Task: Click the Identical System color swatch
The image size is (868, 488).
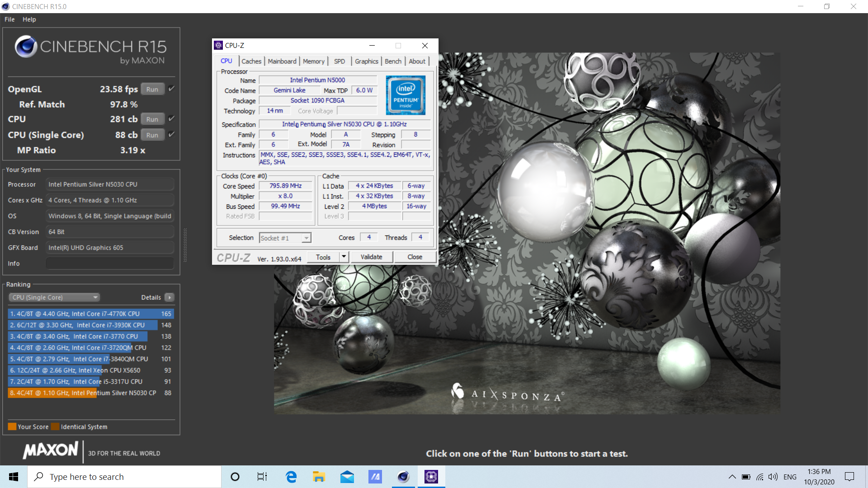Action: (x=55, y=427)
